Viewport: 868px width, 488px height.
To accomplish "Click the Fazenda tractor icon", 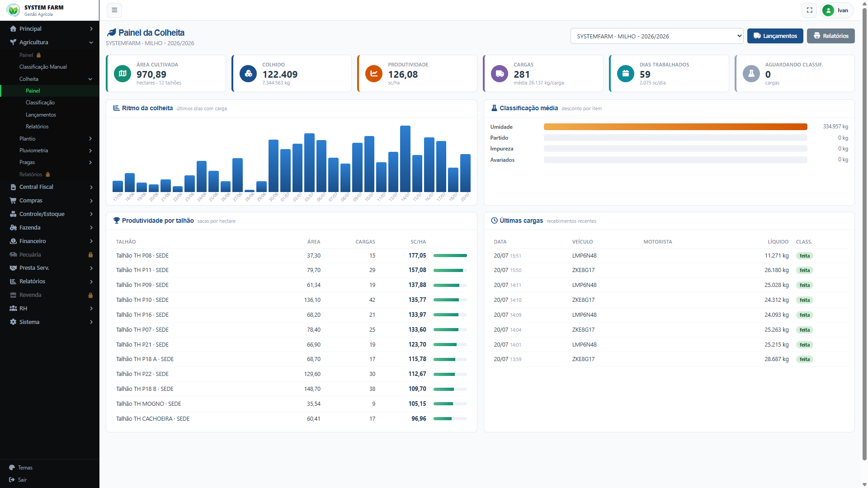I will (x=13, y=228).
